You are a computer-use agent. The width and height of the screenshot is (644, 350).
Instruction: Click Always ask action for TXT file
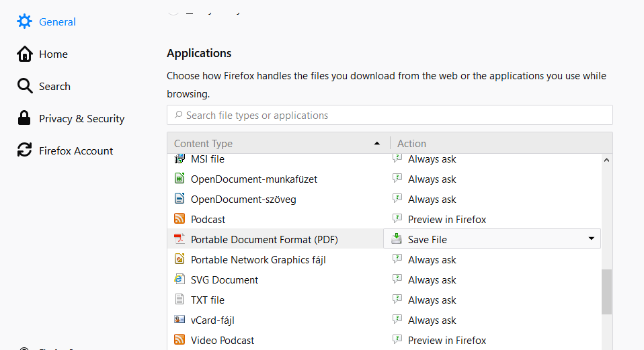(x=432, y=300)
